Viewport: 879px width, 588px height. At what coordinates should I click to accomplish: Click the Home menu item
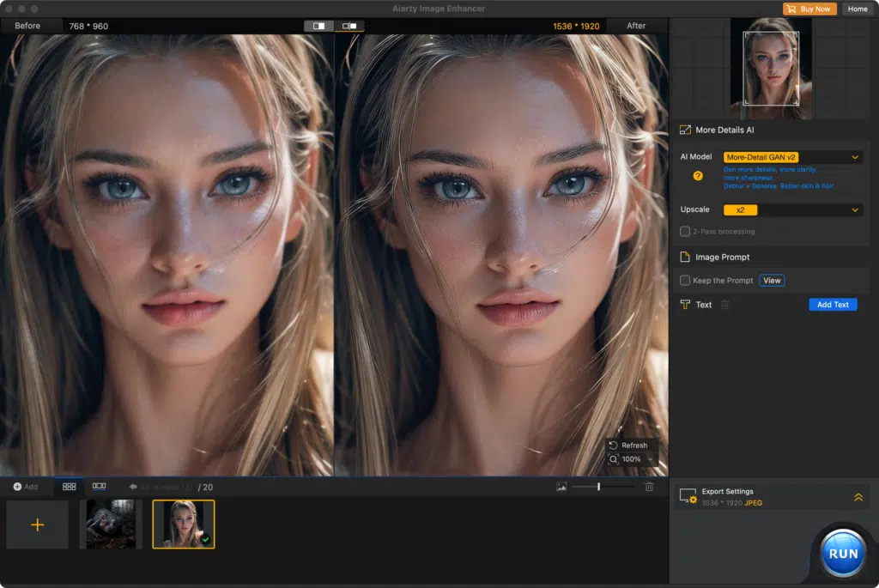coord(857,9)
